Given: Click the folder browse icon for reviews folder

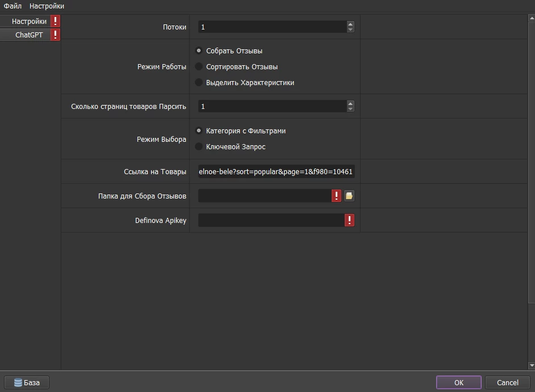Looking at the screenshot, I should point(349,196).
